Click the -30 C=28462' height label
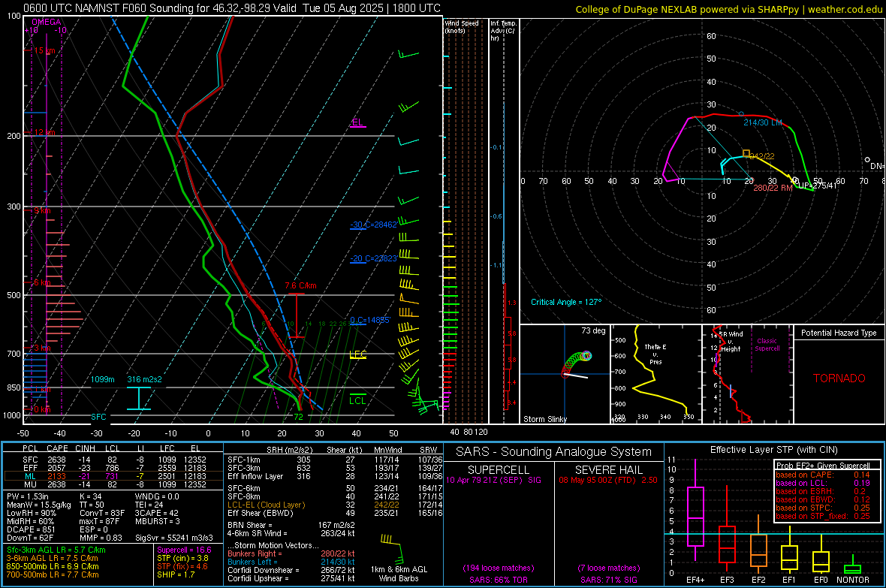Image resolution: width=886 pixels, height=588 pixels. pyautogui.click(x=373, y=225)
